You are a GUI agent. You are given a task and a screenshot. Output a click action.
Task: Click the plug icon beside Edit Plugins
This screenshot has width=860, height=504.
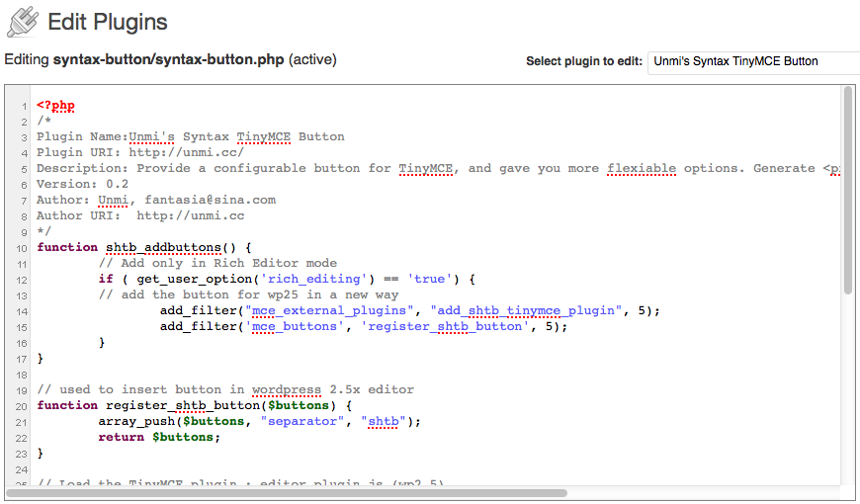22,22
